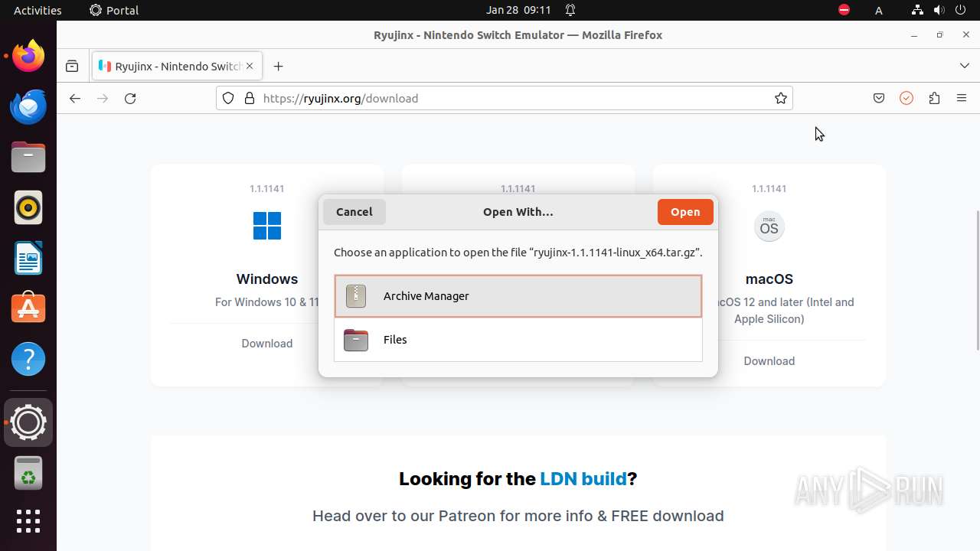Launch LibreOffice Writer from dock

click(28, 258)
